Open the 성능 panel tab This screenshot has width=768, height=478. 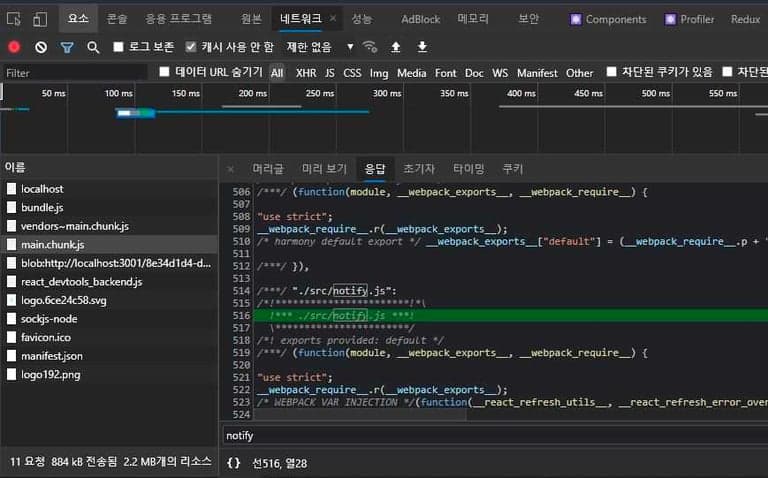362,19
